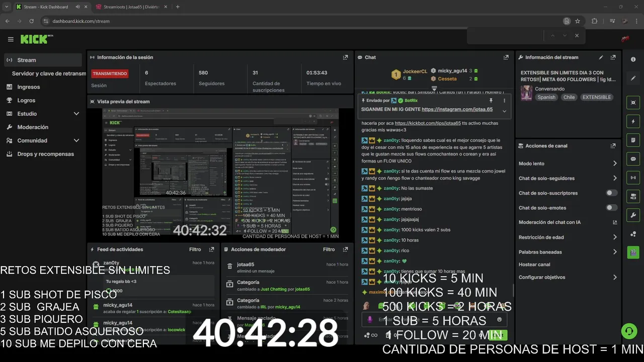The image size is (644, 362).
Task: Click the Kick logo in the header
Action: [x=36, y=39]
